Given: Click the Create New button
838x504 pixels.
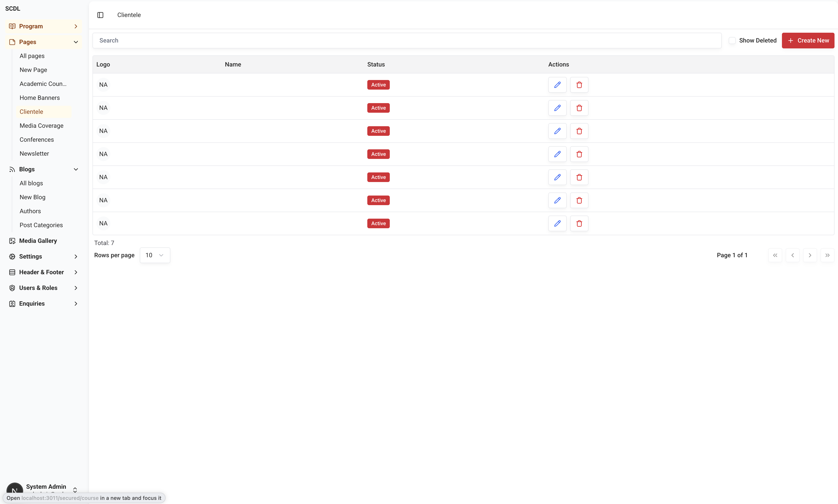Looking at the screenshot, I should point(808,40).
